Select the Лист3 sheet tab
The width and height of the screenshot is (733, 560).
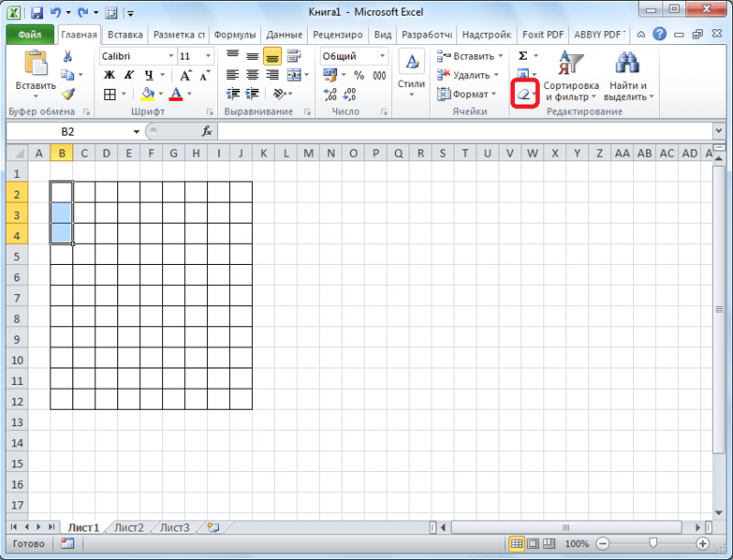tap(174, 528)
